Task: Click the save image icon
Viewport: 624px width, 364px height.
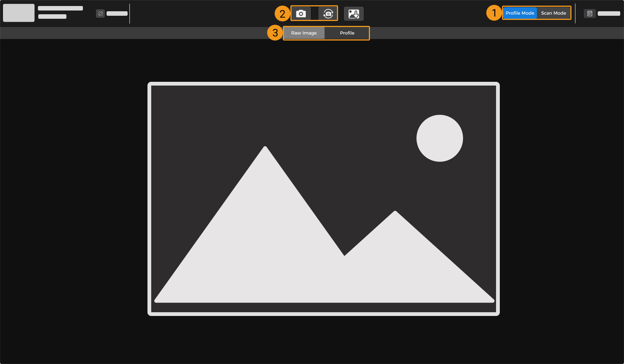Action: click(x=354, y=14)
